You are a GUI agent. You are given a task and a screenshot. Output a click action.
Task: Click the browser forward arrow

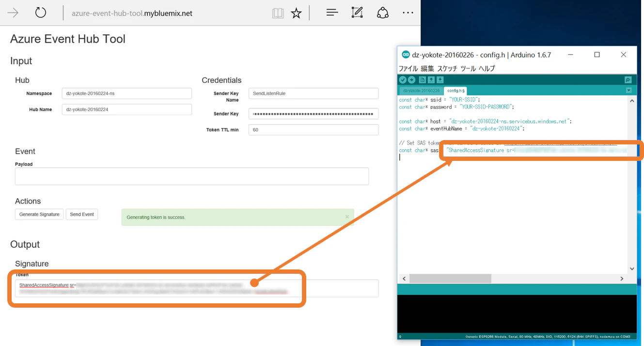(x=13, y=13)
